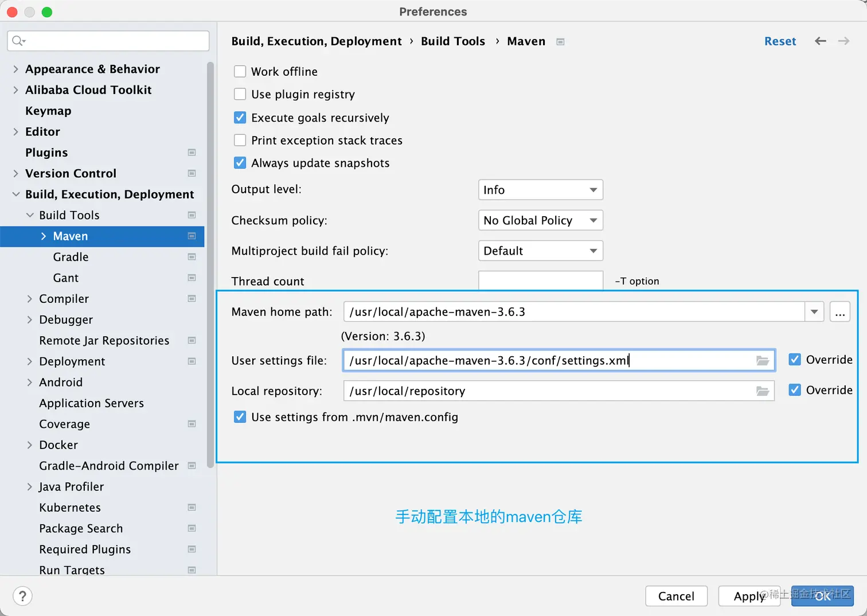This screenshot has width=867, height=616.
Task: Uncheck Execute goals recursively
Action: pyautogui.click(x=240, y=118)
